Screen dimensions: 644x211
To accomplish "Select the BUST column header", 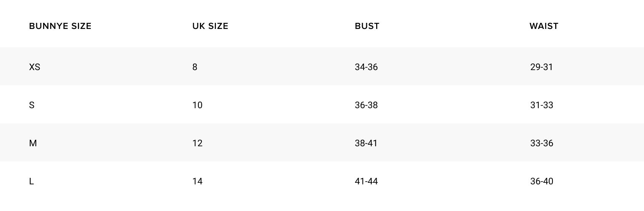I will point(367,26).
